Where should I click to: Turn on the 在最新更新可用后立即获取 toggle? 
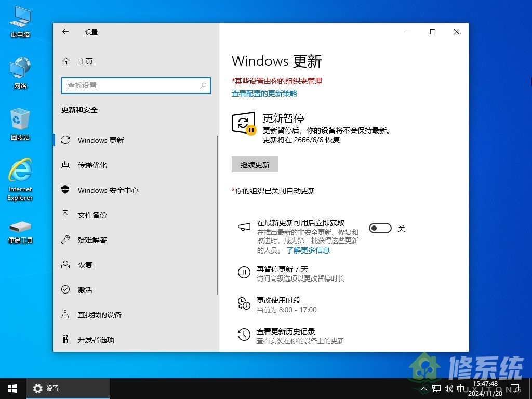point(380,228)
